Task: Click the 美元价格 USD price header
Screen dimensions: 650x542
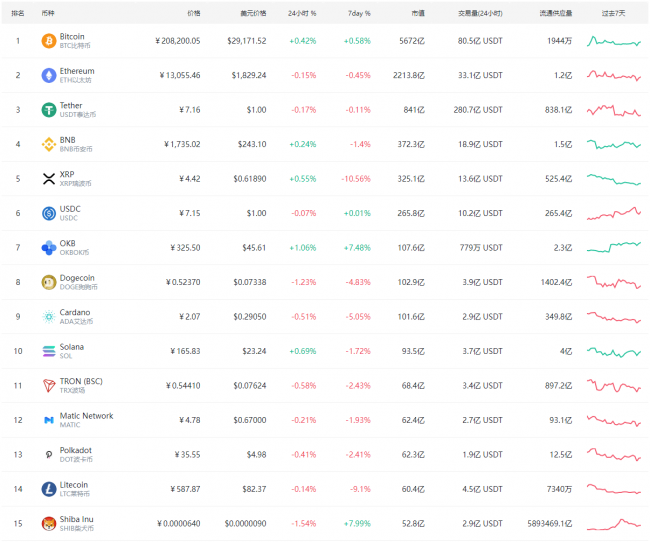Action: point(253,13)
